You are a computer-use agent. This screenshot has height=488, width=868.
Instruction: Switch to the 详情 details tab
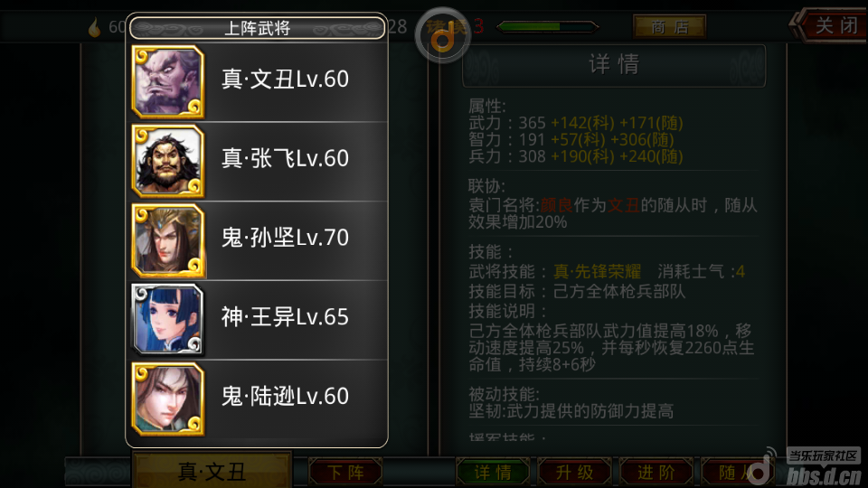click(493, 472)
